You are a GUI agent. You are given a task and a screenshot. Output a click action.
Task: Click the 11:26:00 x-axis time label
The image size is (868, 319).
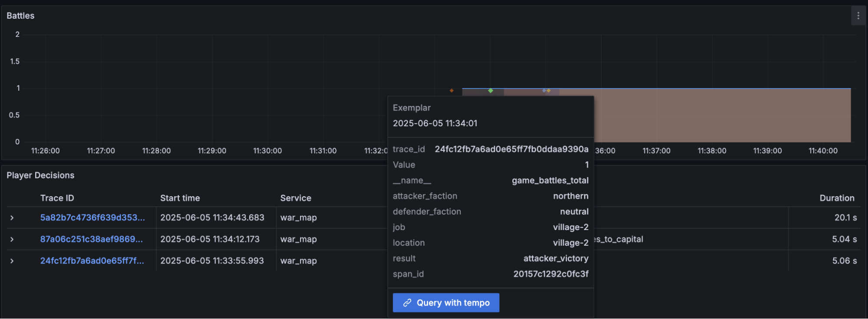coord(46,151)
